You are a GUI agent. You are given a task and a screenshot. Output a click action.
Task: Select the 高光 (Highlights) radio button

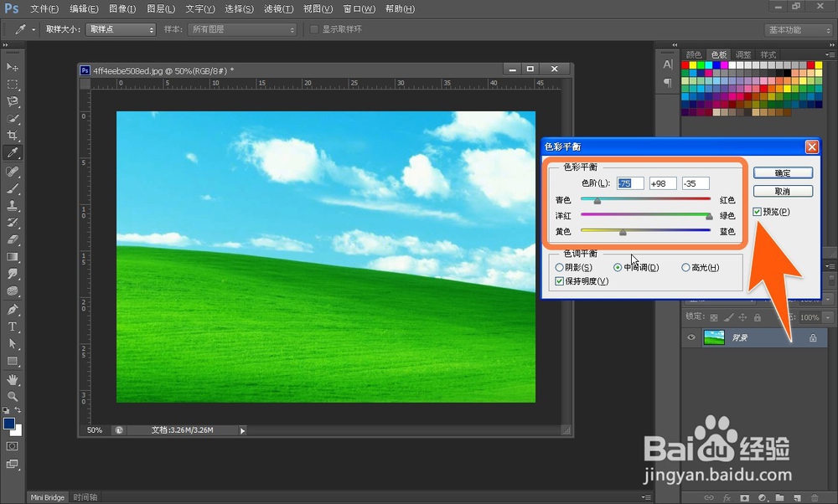[x=685, y=267]
